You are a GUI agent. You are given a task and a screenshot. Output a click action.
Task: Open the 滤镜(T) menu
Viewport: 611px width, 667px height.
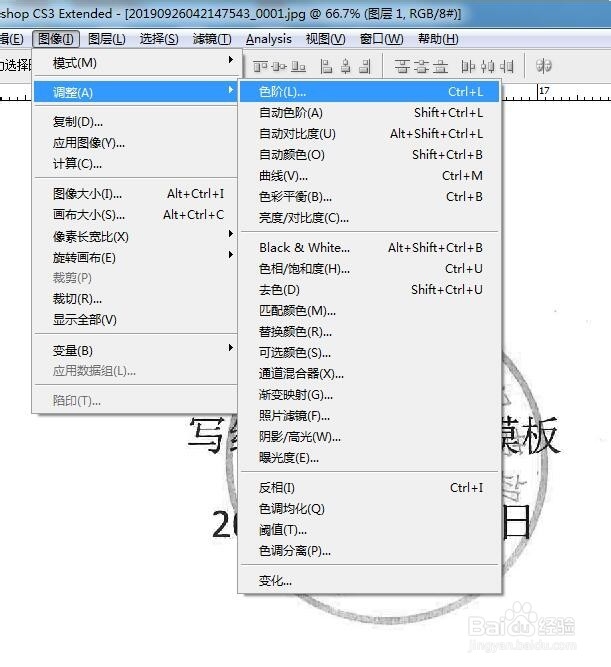pyautogui.click(x=212, y=39)
